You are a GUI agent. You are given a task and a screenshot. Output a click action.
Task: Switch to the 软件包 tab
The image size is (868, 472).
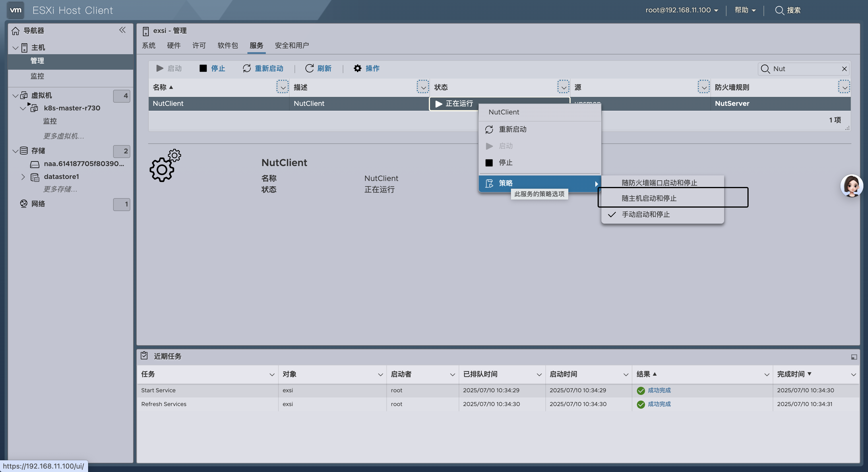point(228,45)
